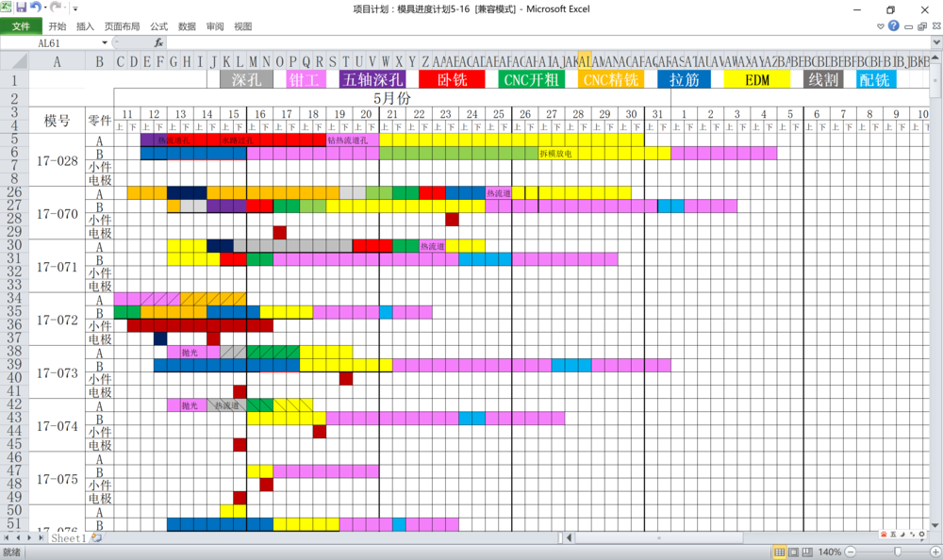
Task: Click the 5月份 month header cell
Action: (392, 98)
